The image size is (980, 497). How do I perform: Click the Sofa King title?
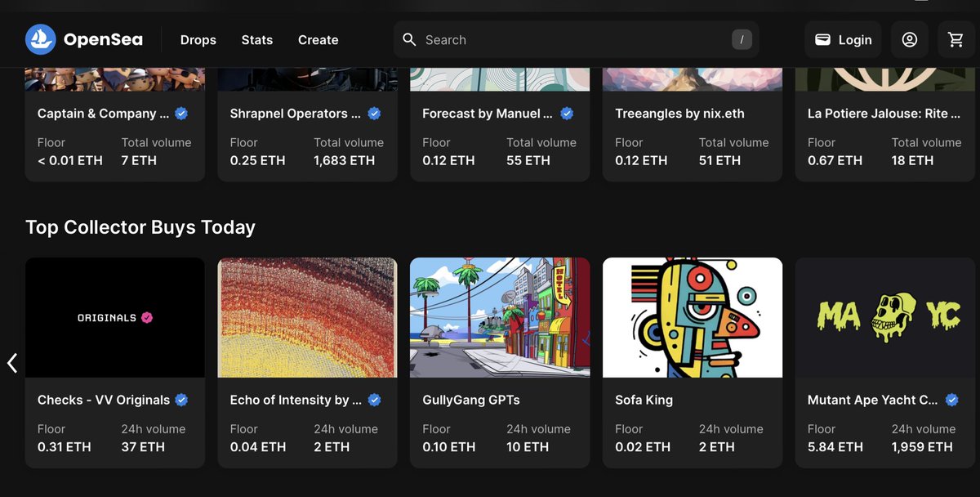[644, 400]
